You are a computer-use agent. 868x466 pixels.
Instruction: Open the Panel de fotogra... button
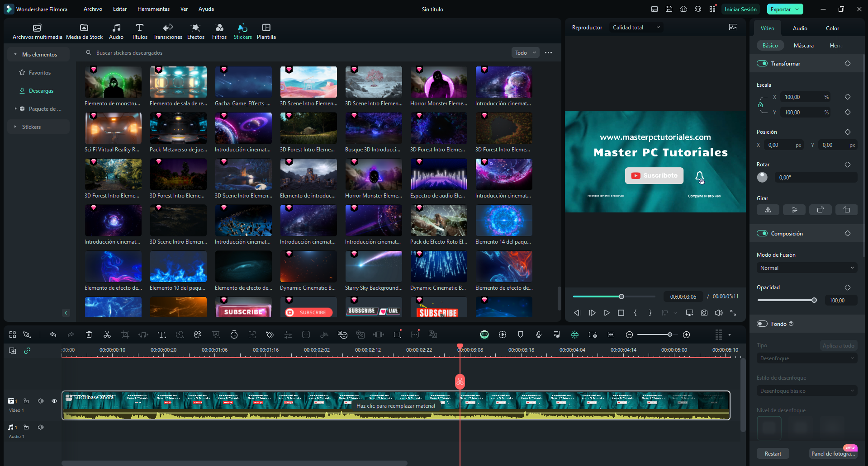tap(833, 454)
